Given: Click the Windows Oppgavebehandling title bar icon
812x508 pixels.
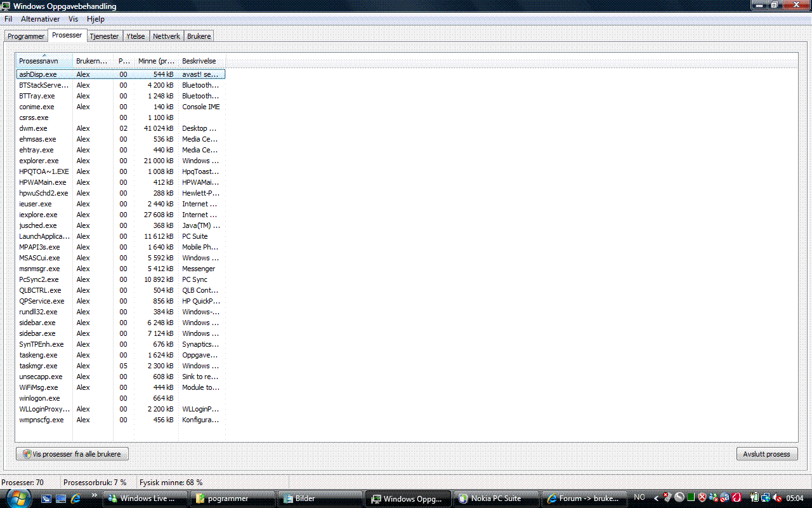Looking at the screenshot, I should pyautogui.click(x=6, y=6).
